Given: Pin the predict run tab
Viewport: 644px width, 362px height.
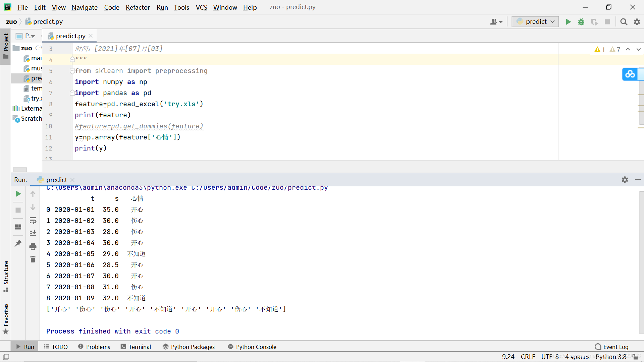Looking at the screenshot, I should click(x=18, y=243).
